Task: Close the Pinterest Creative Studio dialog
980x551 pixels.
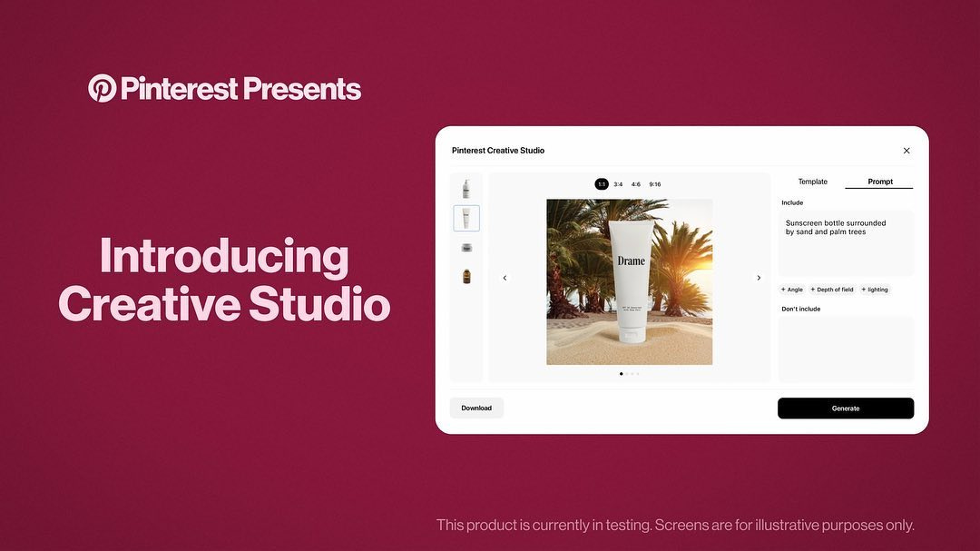Action: (x=906, y=151)
